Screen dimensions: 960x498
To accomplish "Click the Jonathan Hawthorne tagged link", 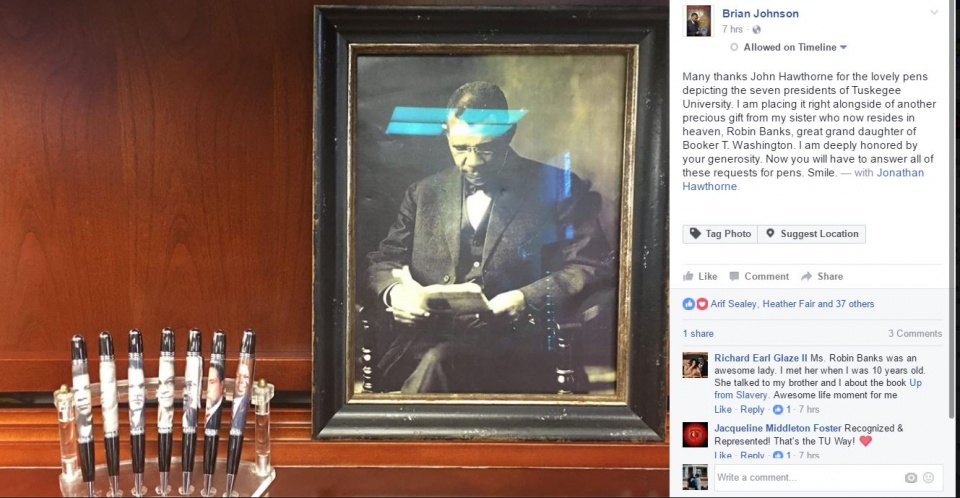I will pos(803,179).
